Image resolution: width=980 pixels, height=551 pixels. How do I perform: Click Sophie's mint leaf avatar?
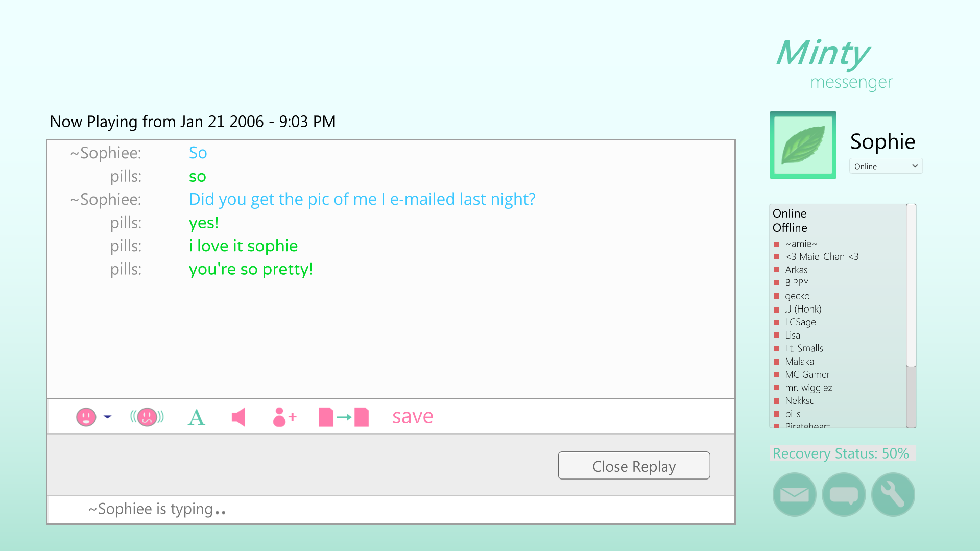pos(803,145)
